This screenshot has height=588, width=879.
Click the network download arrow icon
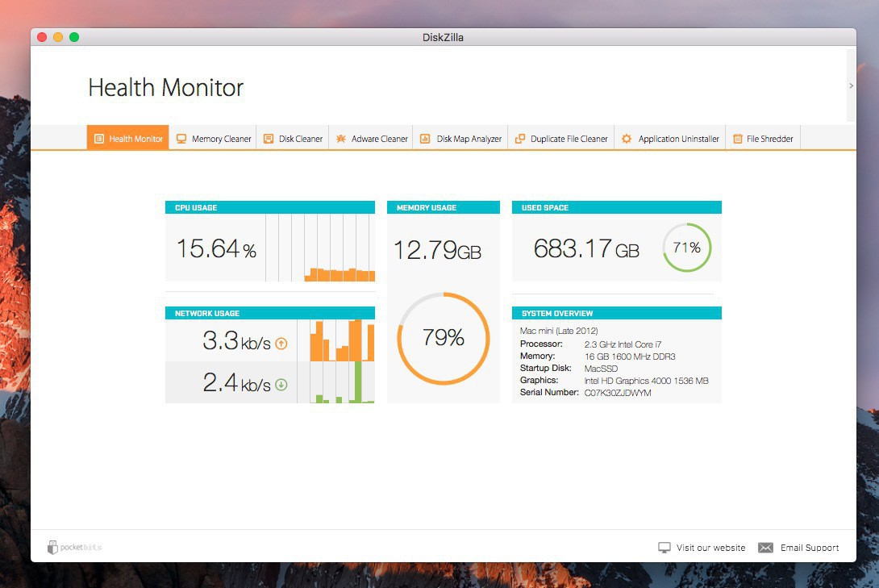281,385
